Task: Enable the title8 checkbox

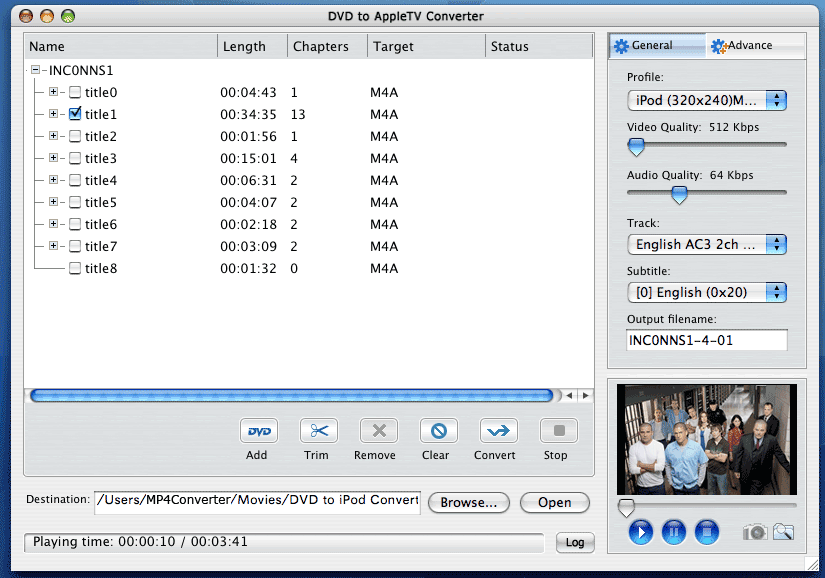Action: coord(75,268)
